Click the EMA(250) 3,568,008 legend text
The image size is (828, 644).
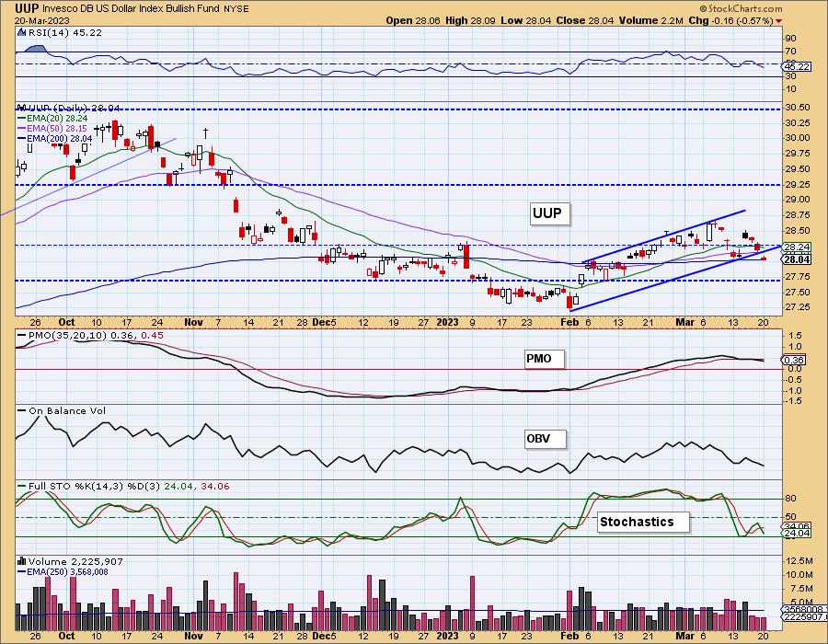click(67, 571)
